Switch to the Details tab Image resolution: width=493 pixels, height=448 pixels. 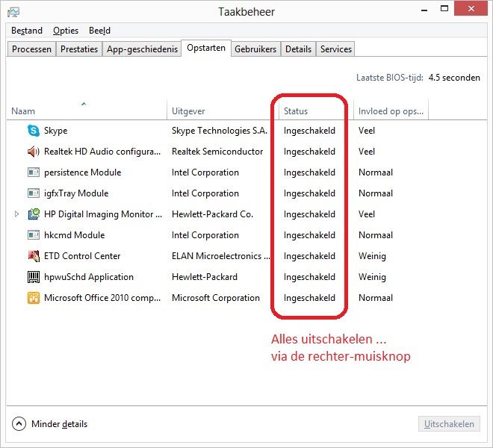click(x=298, y=49)
